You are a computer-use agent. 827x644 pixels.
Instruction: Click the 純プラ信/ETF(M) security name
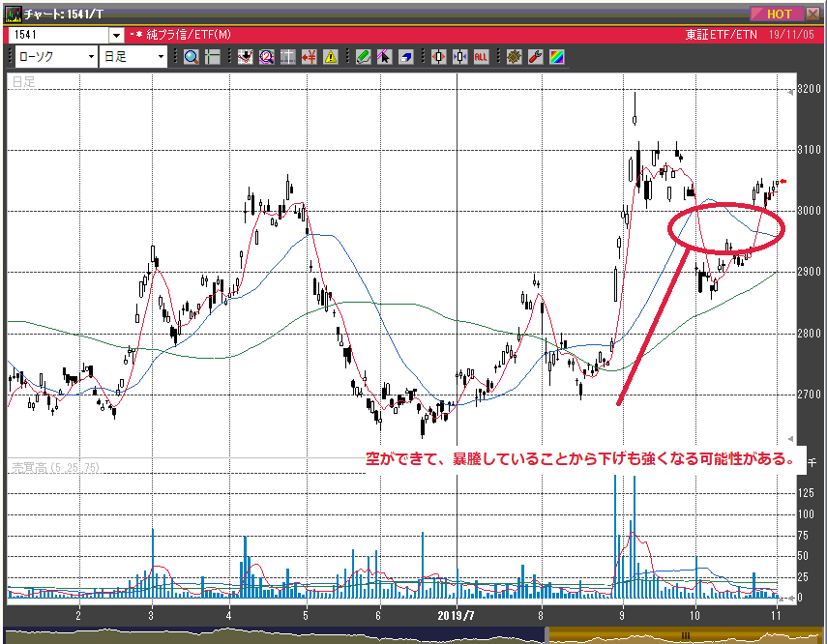tap(189, 35)
